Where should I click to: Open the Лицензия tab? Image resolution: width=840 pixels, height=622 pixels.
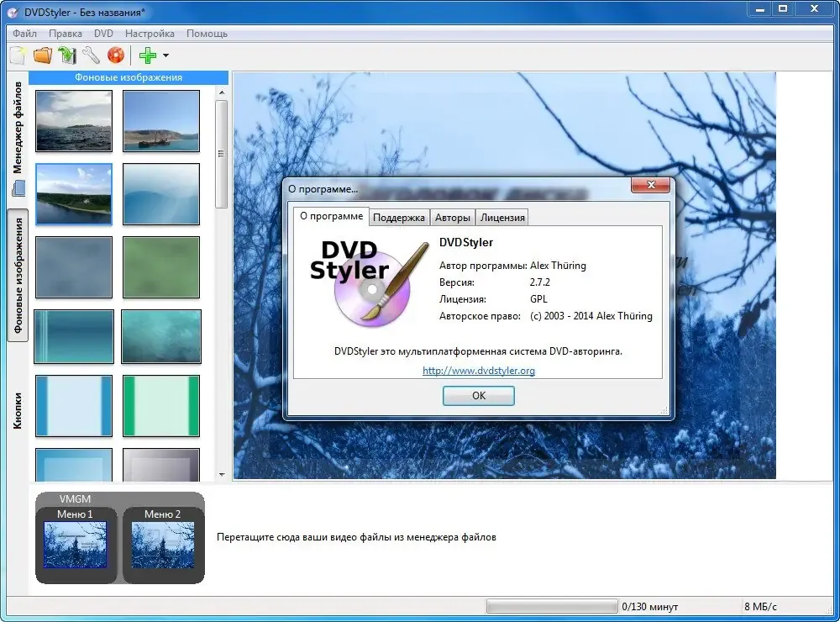click(502, 217)
